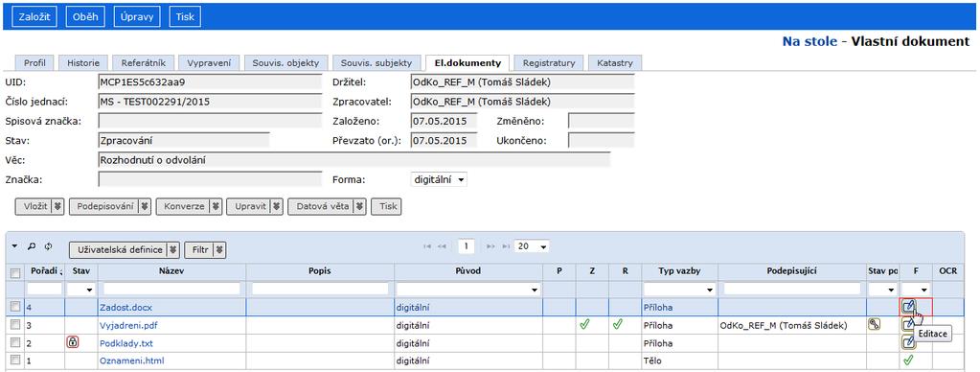The image size is (980, 372).
Task: Click the Z column checkmark for Vyjadreni.pdf
Action: click(x=585, y=324)
